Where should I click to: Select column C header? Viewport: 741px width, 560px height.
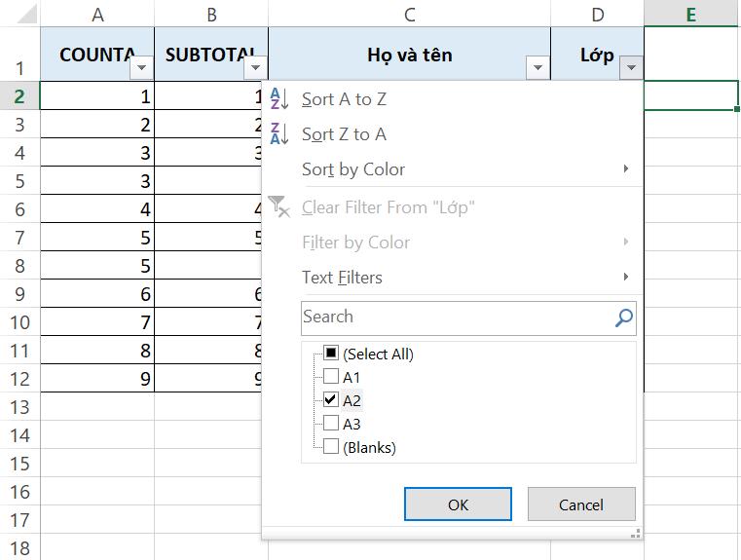click(x=409, y=14)
